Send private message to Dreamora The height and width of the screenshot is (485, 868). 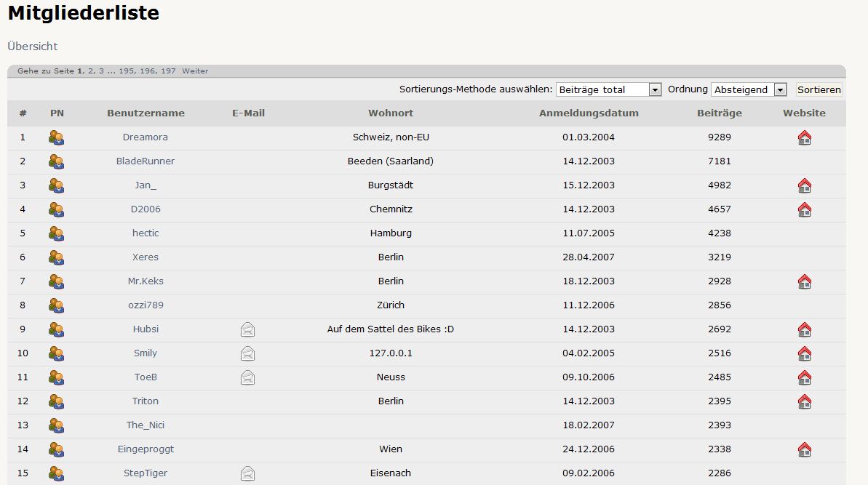coord(56,137)
